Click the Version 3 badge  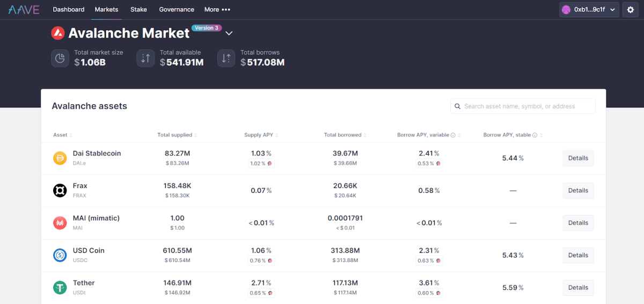point(207,28)
